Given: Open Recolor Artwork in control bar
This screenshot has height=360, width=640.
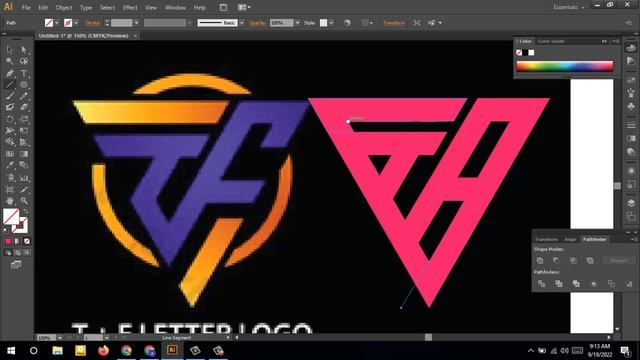Looking at the screenshot, I should coord(347,23).
